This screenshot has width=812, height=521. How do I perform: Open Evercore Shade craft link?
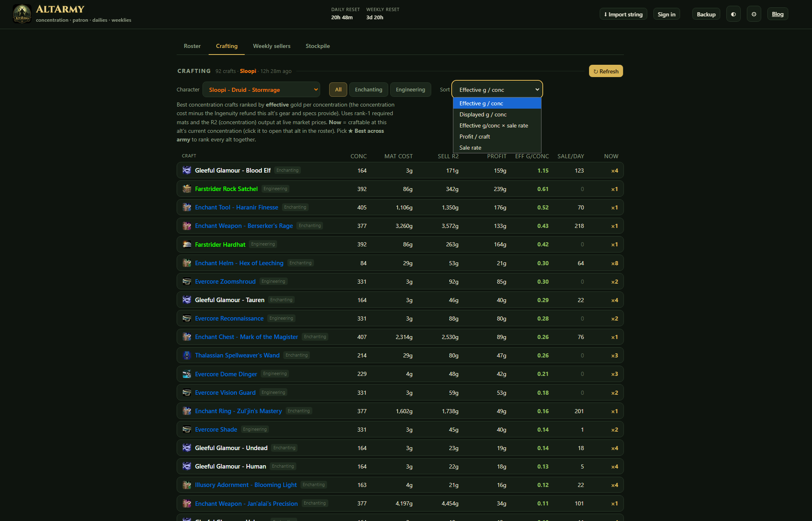pyautogui.click(x=216, y=430)
